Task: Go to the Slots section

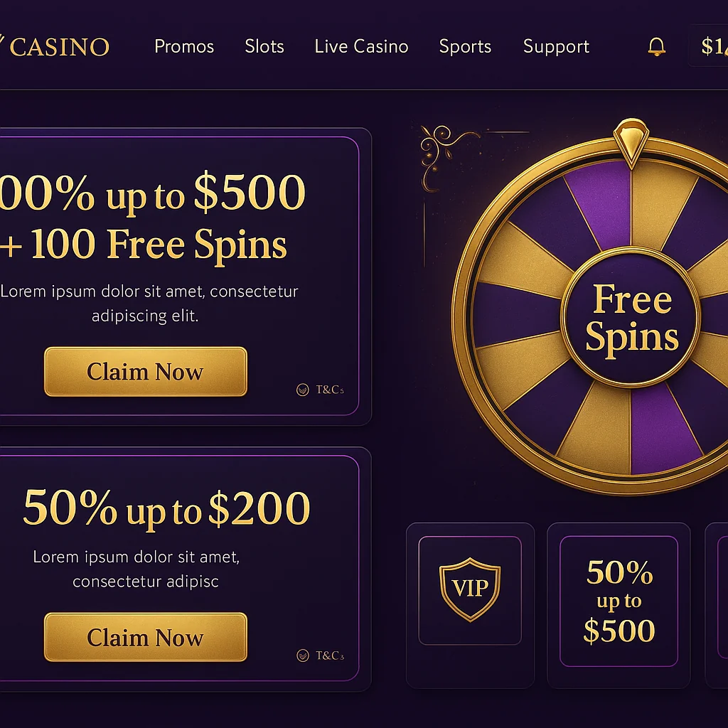Action: point(264,46)
